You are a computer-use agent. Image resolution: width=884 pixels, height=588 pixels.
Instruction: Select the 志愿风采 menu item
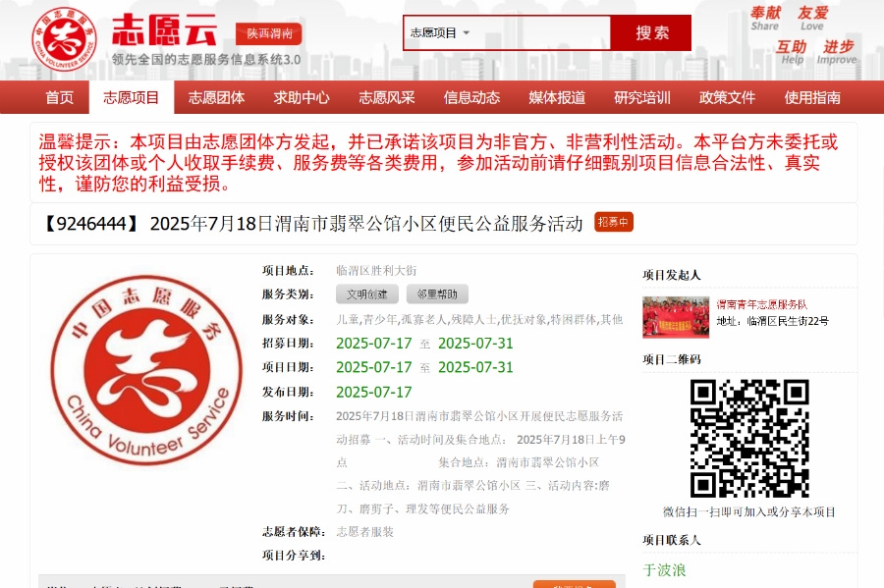[x=386, y=97]
